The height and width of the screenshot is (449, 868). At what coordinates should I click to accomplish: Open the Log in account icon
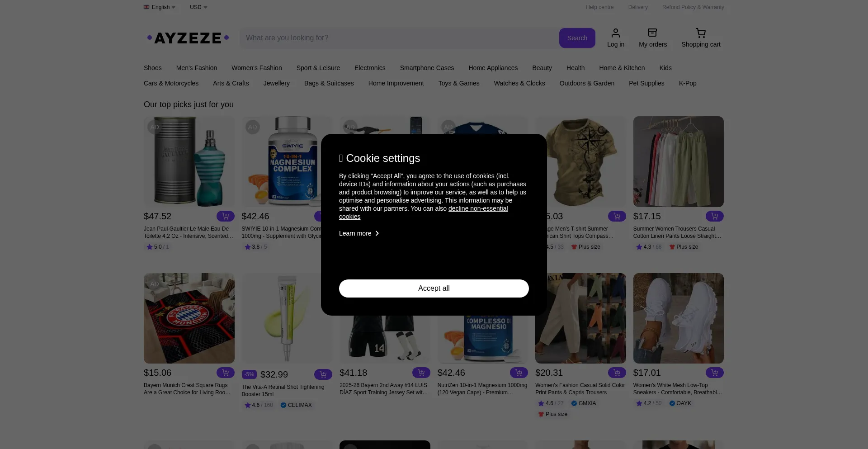tap(616, 33)
